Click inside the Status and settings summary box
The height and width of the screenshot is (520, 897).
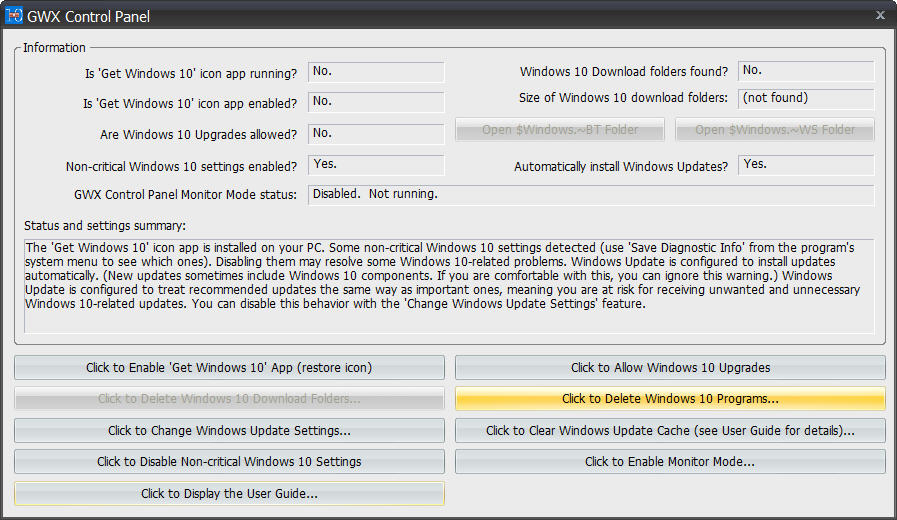449,286
